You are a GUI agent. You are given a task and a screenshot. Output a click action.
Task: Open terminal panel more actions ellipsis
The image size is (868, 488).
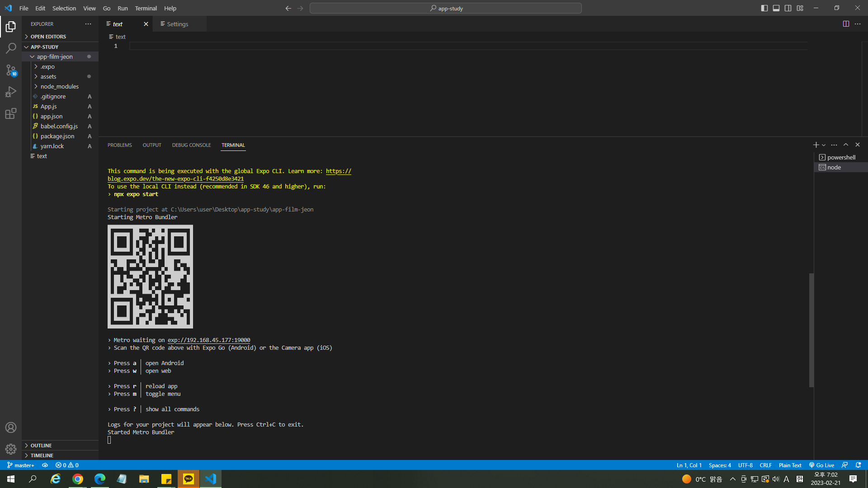point(834,145)
